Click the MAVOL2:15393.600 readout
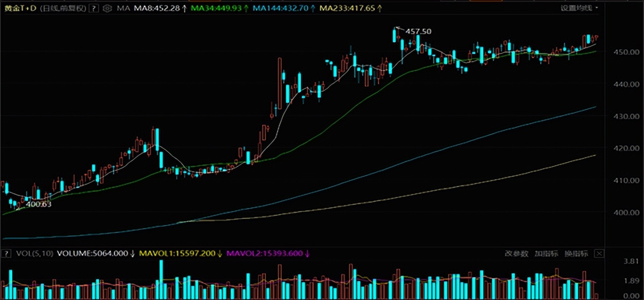This screenshot has width=644, height=300. [265, 253]
